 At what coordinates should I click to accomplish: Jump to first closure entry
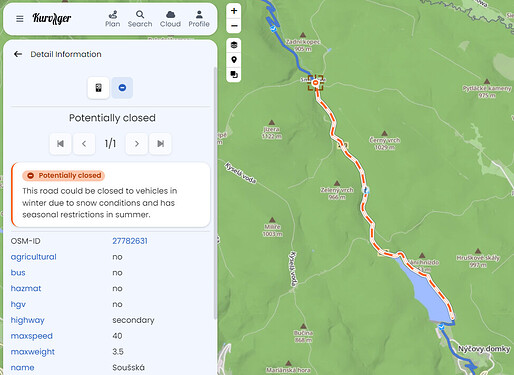pos(60,144)
